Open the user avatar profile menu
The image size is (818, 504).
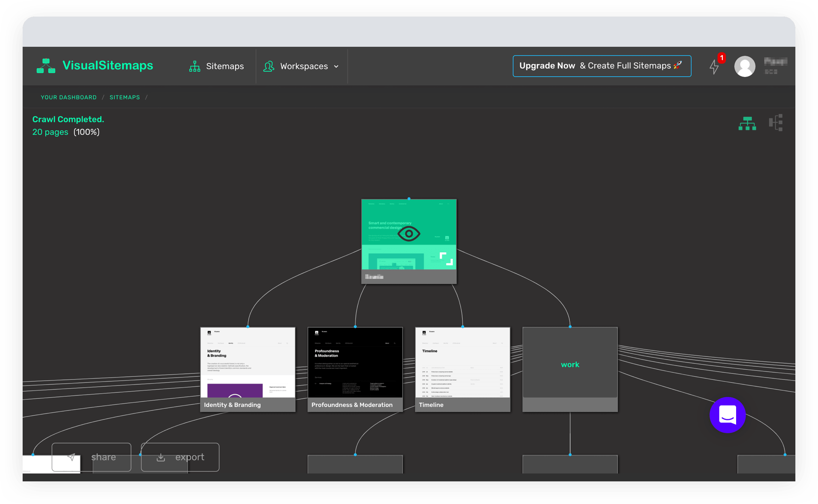(744, 66)
